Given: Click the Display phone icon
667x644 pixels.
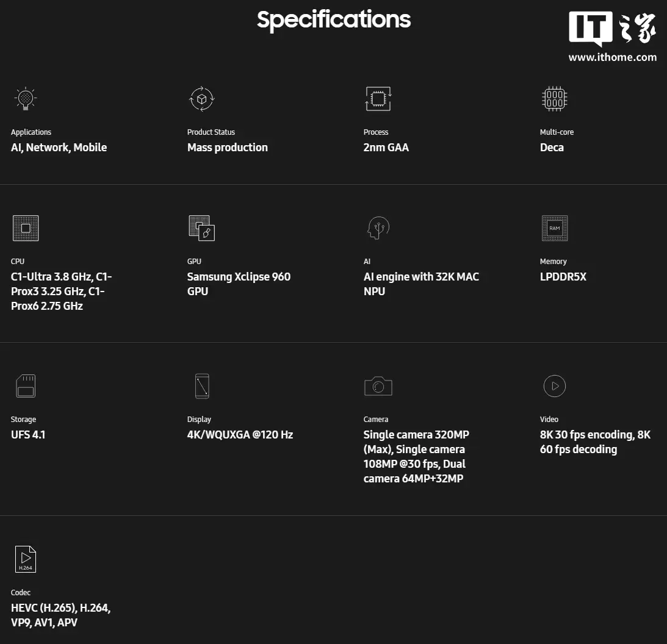Looking at the screenshot, I should (x=202, y=386).
